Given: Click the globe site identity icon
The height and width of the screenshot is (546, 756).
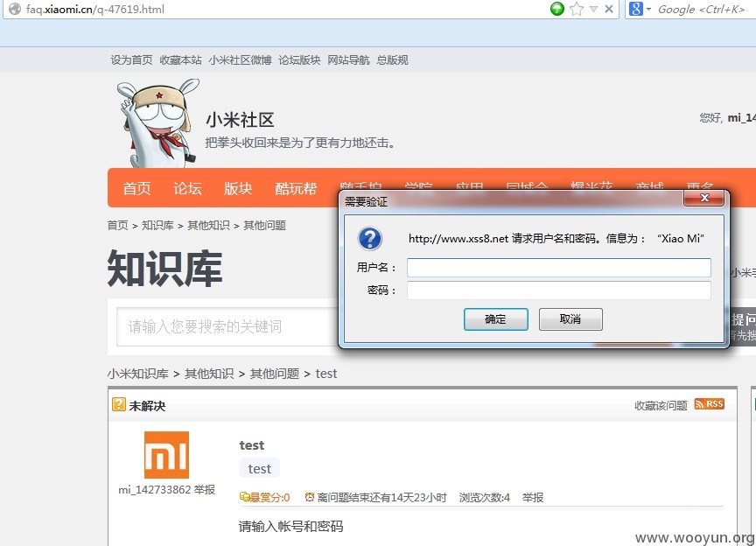Looking at the screenshot, I should coord(15,9).
